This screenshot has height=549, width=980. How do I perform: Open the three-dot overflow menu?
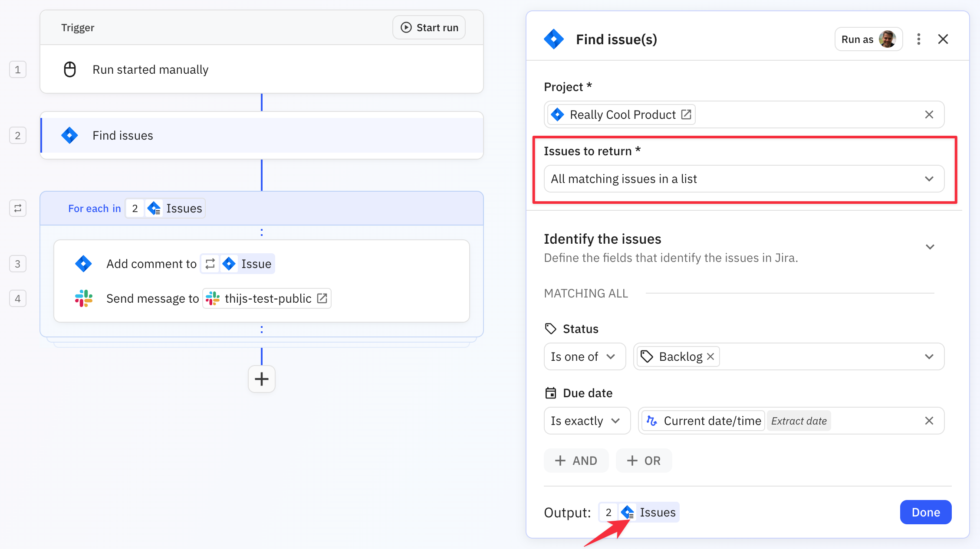919,39
